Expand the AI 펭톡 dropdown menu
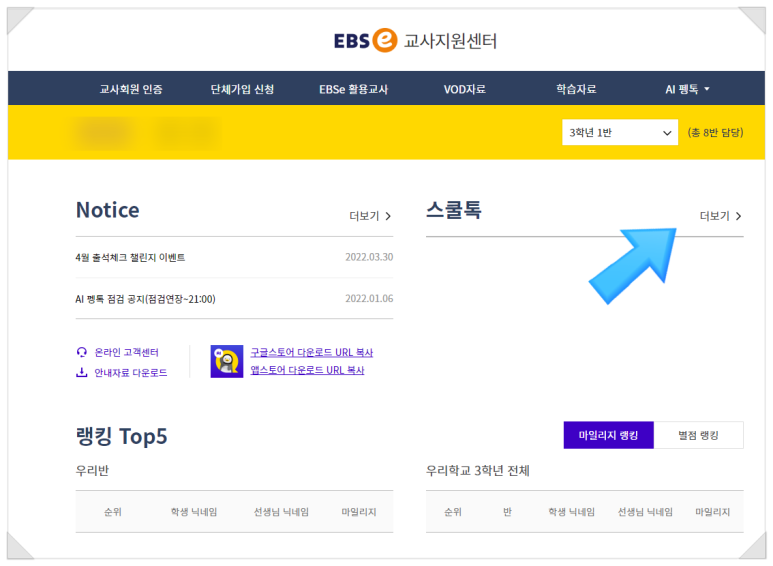 687,89
